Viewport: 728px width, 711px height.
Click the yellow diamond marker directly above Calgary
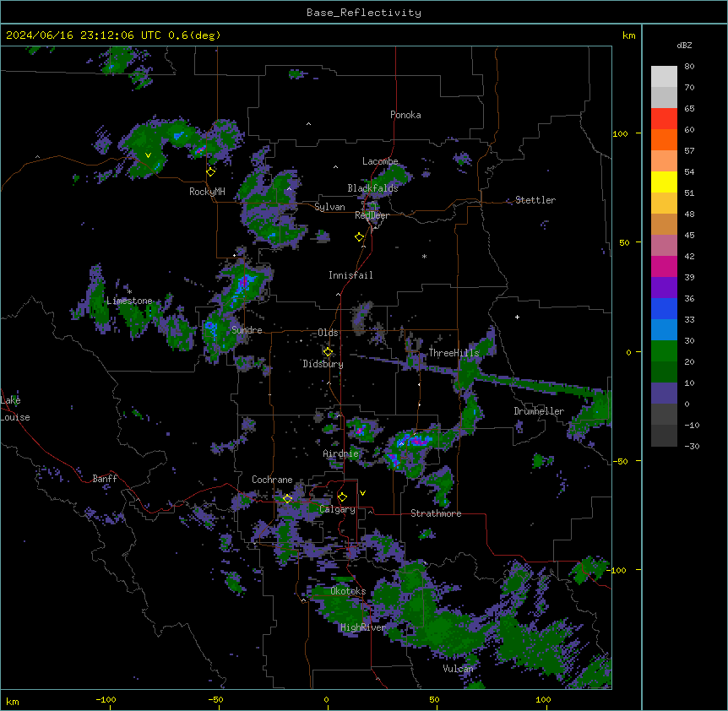tap(342, 497)
